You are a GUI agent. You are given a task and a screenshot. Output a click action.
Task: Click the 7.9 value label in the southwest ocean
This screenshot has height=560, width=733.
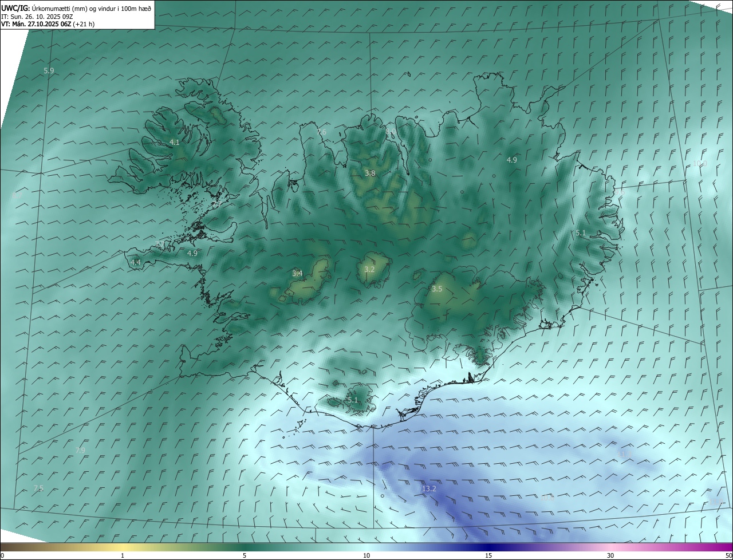coord(80,450)
